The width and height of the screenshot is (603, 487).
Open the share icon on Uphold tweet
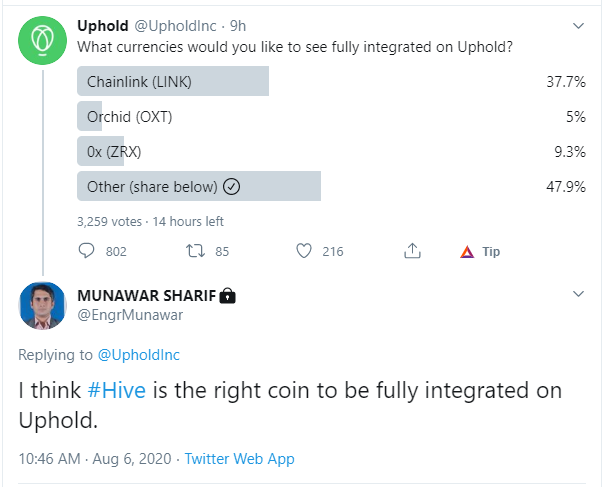[412, 251]
